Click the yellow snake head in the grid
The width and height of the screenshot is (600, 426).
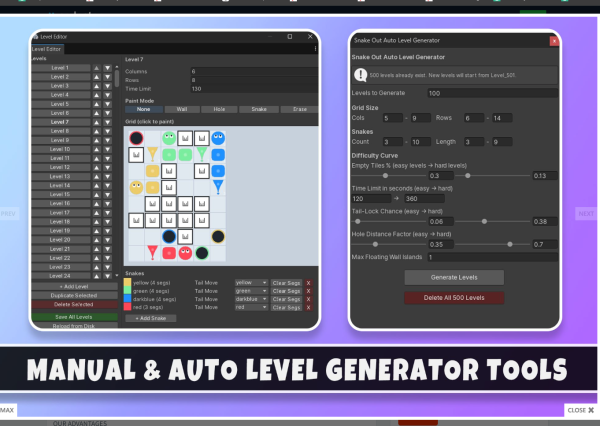pyautogui.click(x=136, y=188)
